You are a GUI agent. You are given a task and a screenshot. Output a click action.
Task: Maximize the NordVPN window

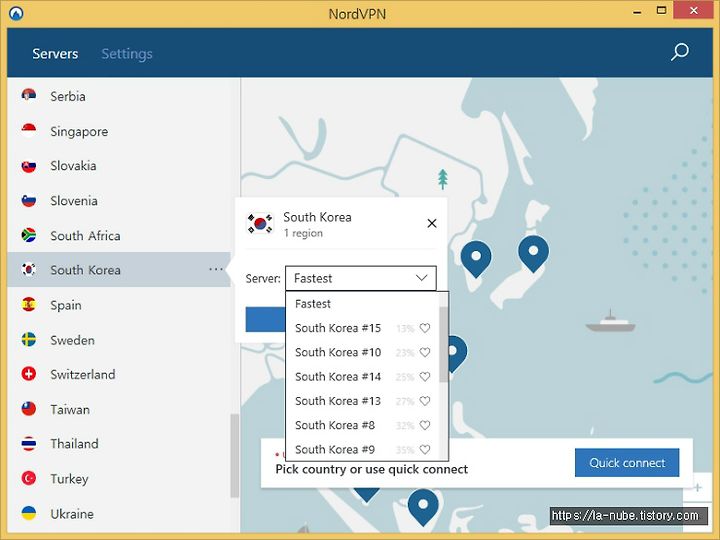(661, 11)
